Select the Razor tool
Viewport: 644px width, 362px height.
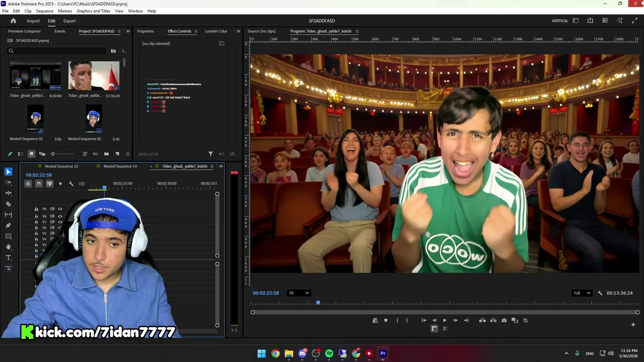[x=8, y=204]
